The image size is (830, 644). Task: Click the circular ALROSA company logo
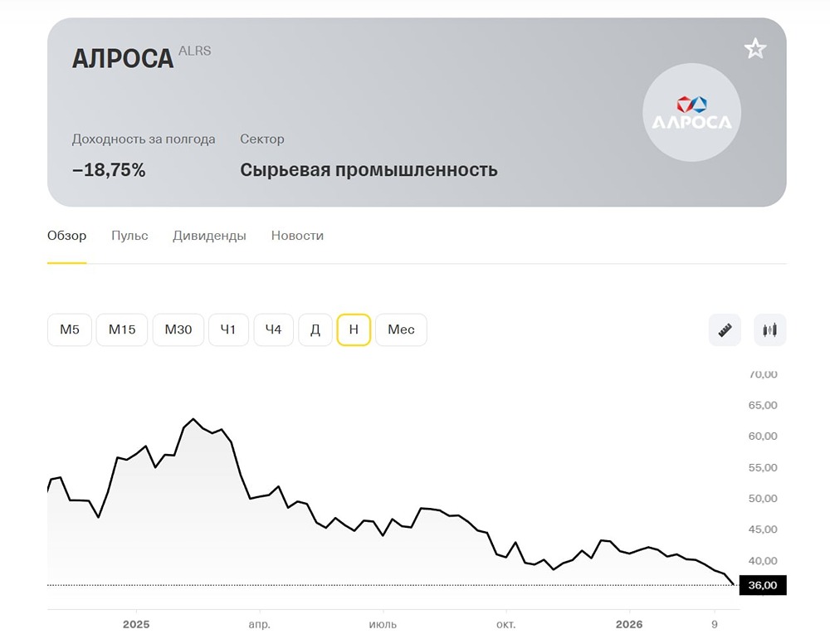691,110
